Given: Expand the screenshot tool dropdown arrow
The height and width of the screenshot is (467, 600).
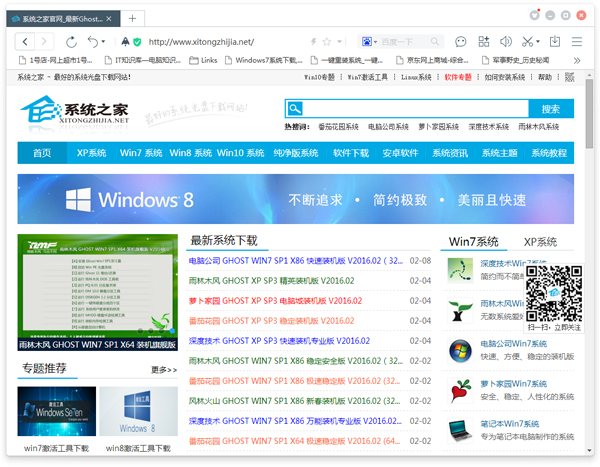Looking at the screenshot, I should [x=538, y=41].
